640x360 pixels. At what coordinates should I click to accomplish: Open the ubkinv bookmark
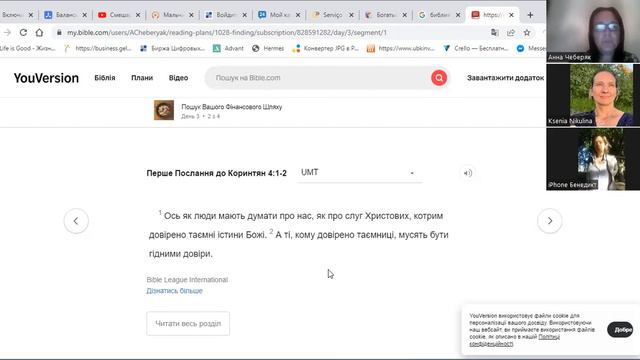pyautogui.click(x=400, y=48)
